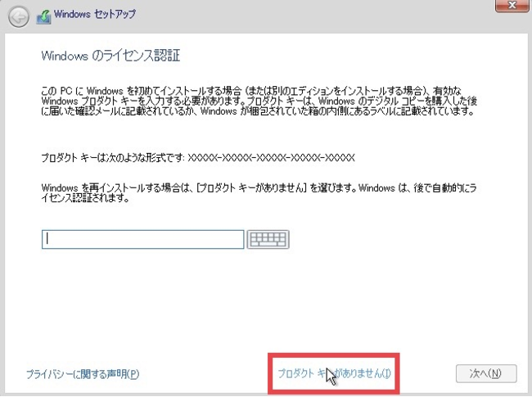Click paragraph starting この PC に Windows を初めて

(x=259, y=102)
